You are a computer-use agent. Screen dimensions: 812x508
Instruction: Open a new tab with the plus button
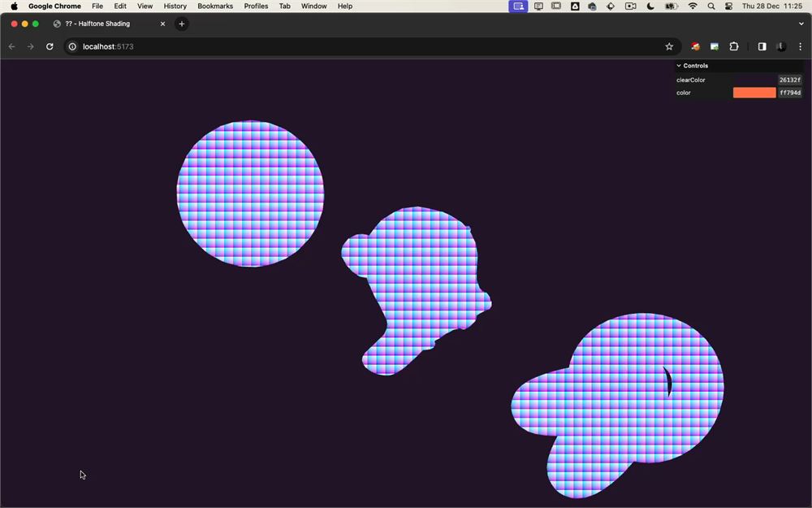tap(182, 24)
